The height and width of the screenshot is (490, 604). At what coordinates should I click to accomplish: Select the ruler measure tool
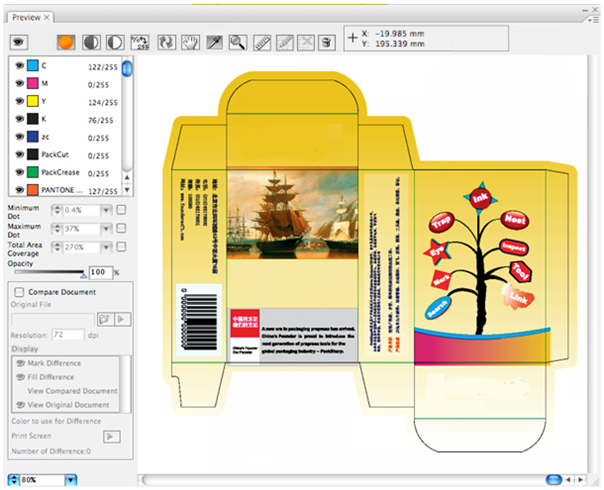tap(262, 41)
